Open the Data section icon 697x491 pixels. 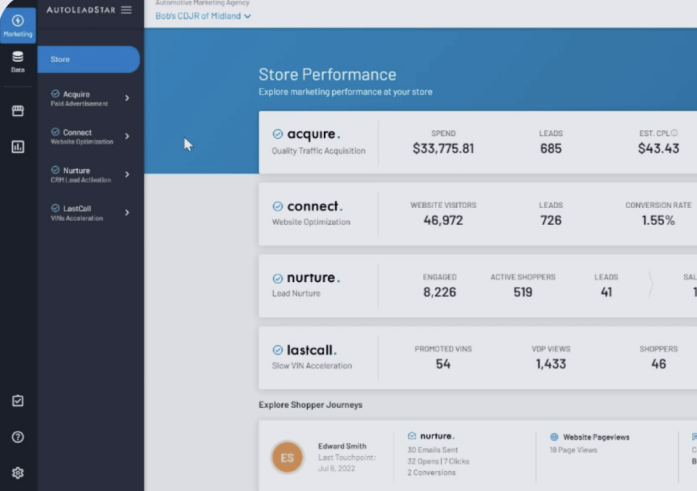pos(18,61)
